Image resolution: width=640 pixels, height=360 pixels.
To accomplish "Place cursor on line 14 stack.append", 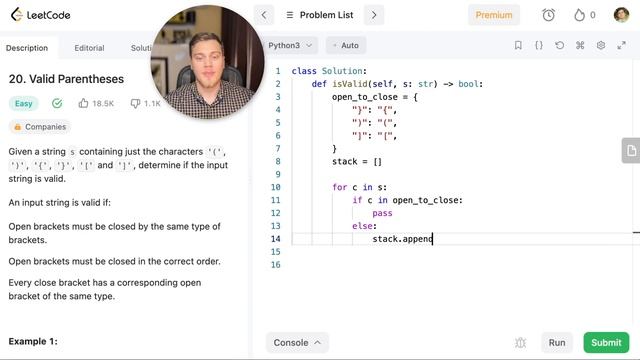I will pyautogui.click(x=402, y=239).
